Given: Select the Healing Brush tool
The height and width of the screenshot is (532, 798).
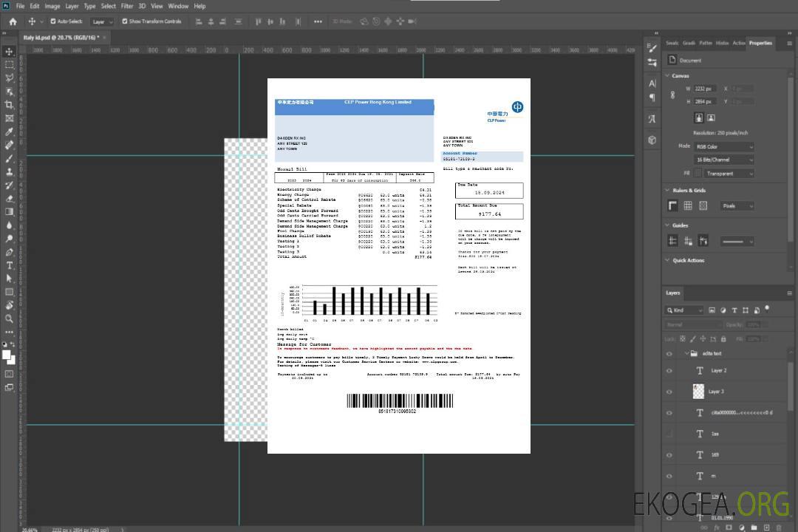Looking at the screenshot, I should [9, 145].
